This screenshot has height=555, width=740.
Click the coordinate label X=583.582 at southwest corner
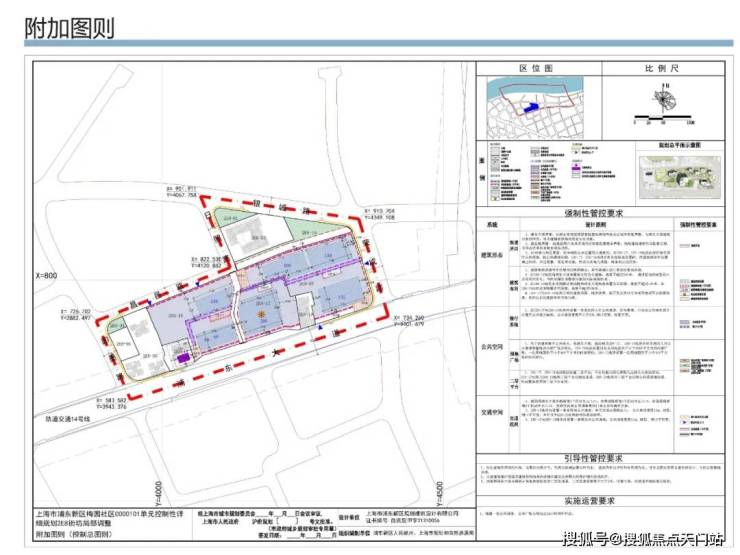[x=111, y=400]
